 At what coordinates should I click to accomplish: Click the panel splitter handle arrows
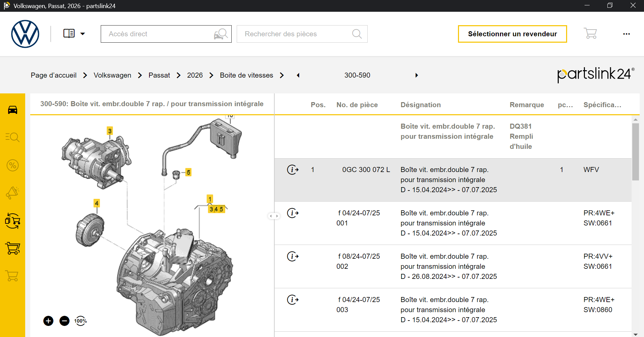[x=274, y=216]
